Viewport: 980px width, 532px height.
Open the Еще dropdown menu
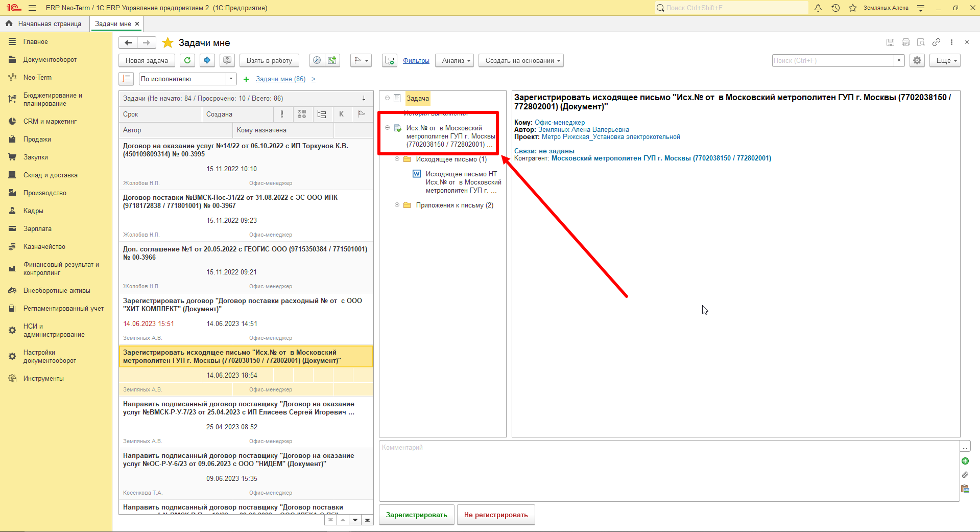tap(945, 60)
